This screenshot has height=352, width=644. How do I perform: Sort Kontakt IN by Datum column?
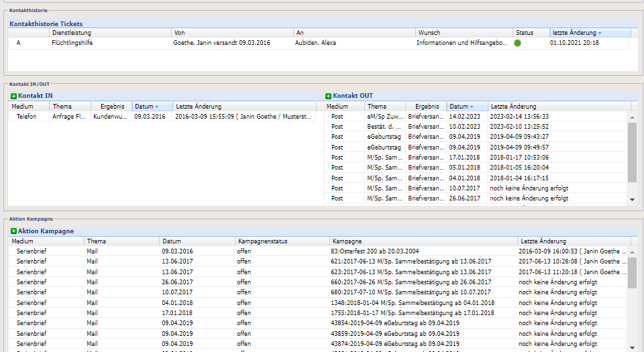click(x=152, y=106)
